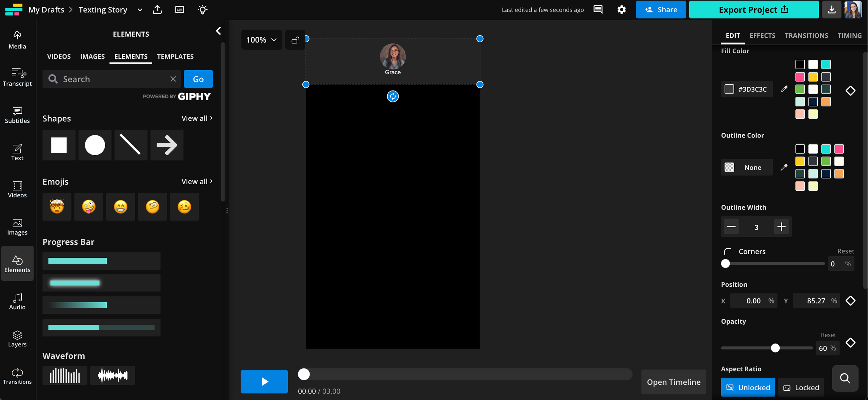Open the Audio sidebar tool
Screen dimensions: 868x400
tap(17, 301)
